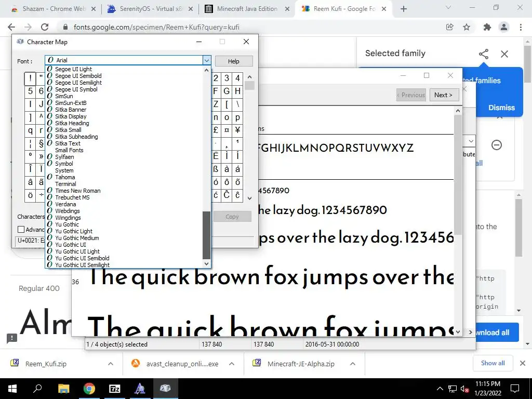The image size is (532, 399).
Task: Click the font list scrollbar thumb
Action: (206, 235)
